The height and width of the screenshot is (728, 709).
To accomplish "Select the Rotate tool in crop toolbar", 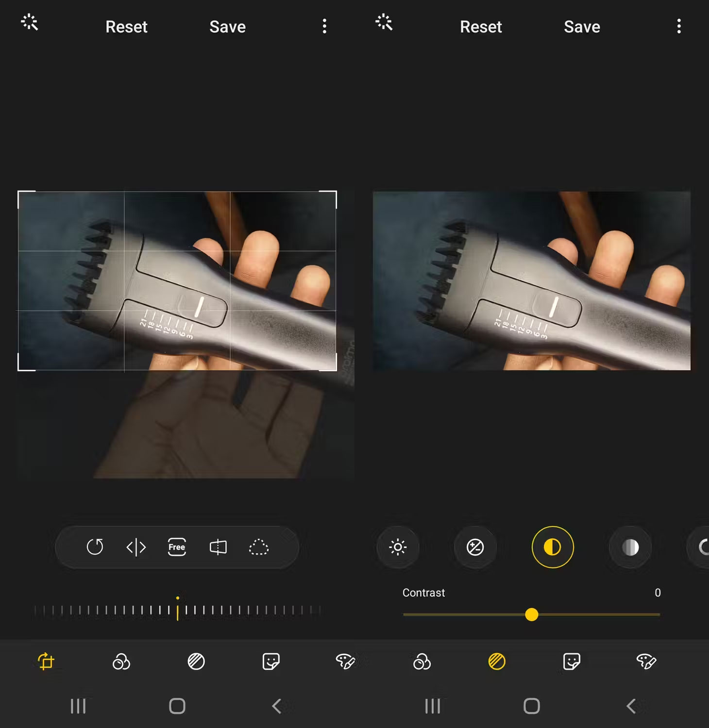I will (x=96, y=547).
